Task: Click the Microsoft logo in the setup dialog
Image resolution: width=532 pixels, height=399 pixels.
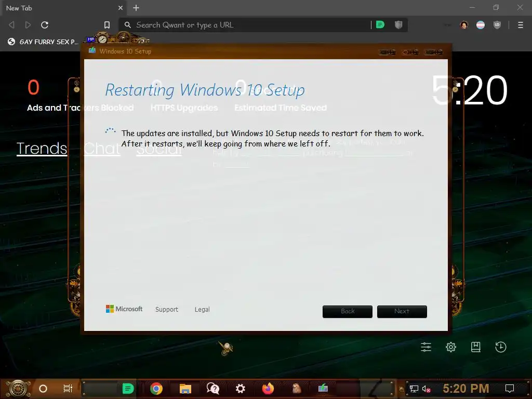Action: pyautogui.click(x=124, y=309)
